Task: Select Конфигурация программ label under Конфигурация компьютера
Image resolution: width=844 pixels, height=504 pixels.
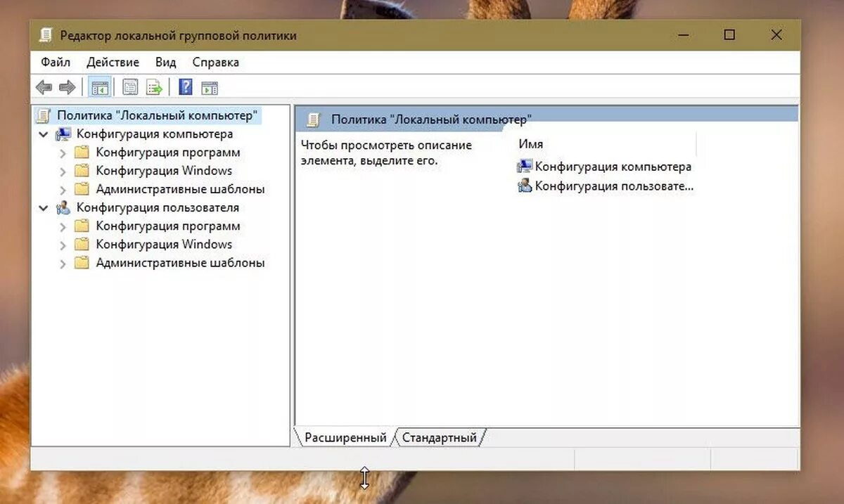Action: tap(168, 152)
